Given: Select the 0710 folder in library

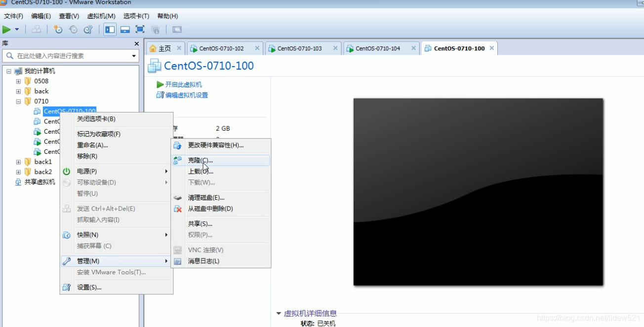Looking at the screenshot, I should tap(41, 101).
